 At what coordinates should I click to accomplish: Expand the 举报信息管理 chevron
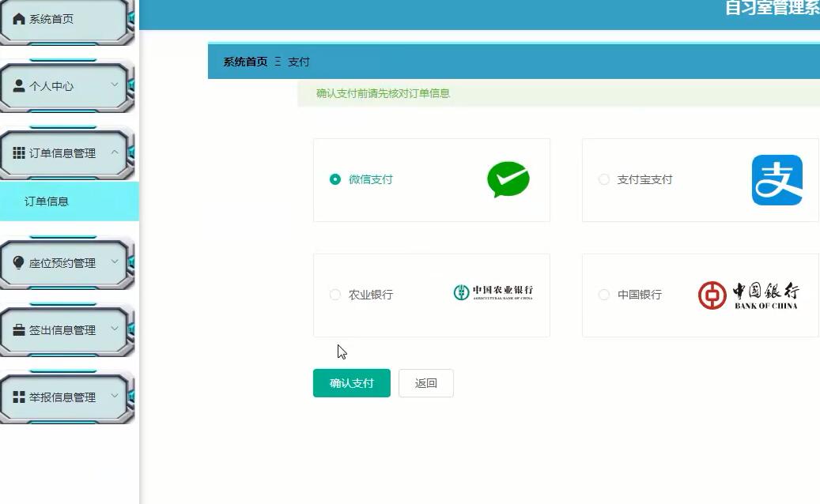pos(115,396)
